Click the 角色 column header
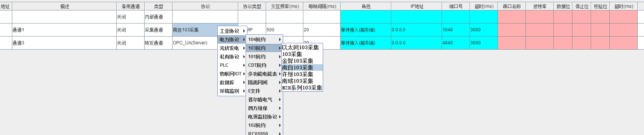The width and height of the screenshot is (644, 135). (366, 6)
